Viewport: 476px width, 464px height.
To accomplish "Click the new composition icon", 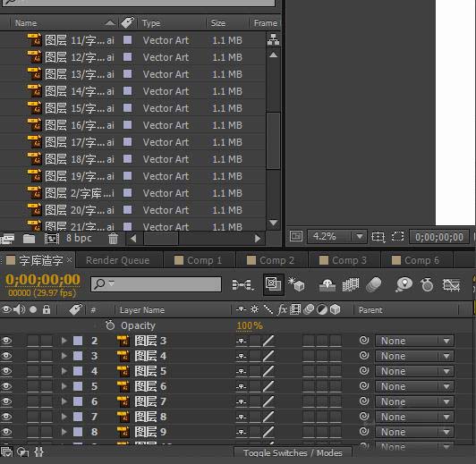I will (x=52, y=239).
